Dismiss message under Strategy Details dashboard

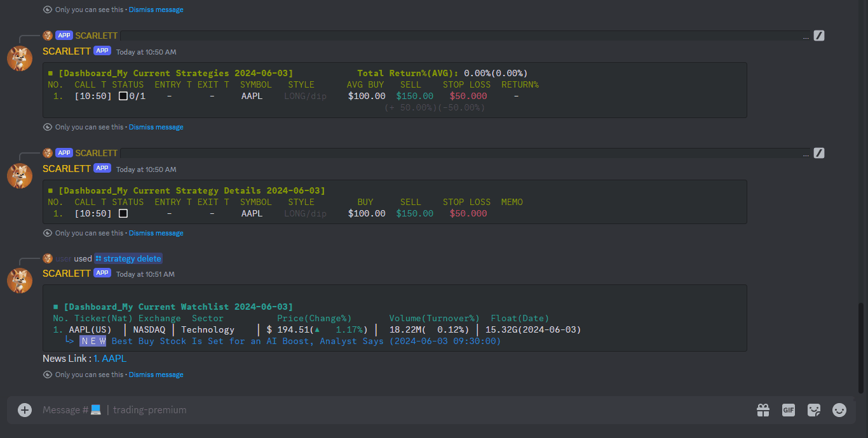pos(156,233)
